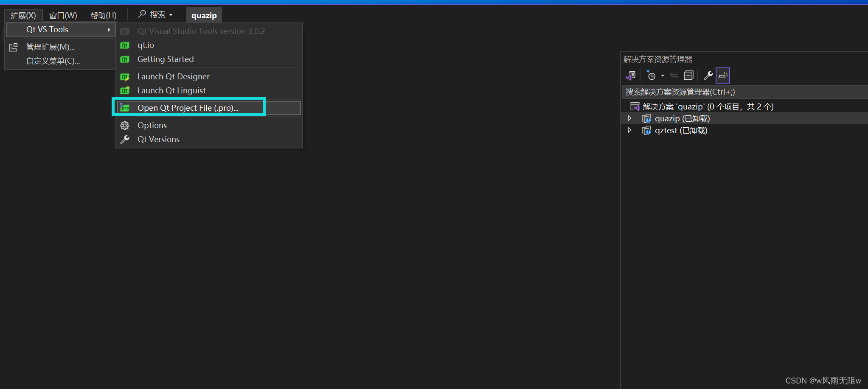Viewport: 868px width, 389px height.
Task: Open Qt VS Tools Options
Action: click(x=152, y=125)
